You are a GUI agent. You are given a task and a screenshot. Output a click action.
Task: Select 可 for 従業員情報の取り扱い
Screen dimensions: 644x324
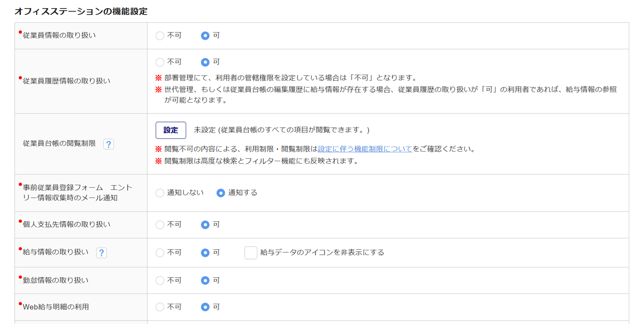(x=205, y=36)
